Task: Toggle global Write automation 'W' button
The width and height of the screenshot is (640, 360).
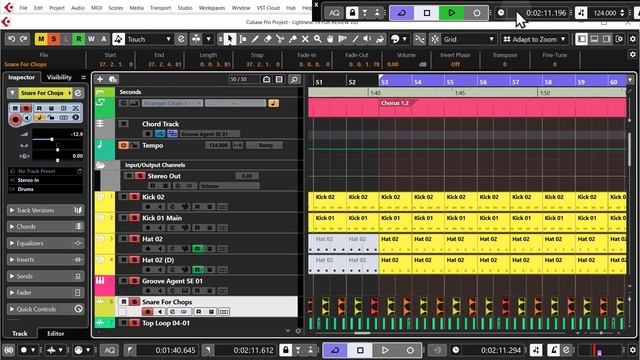Action: (91, 39)
